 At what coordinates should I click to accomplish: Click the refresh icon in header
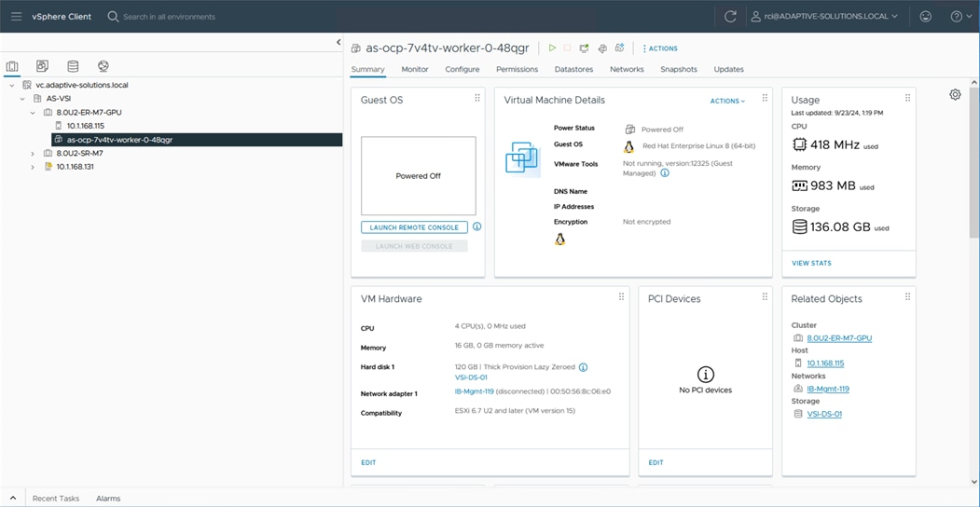(730, 17)
